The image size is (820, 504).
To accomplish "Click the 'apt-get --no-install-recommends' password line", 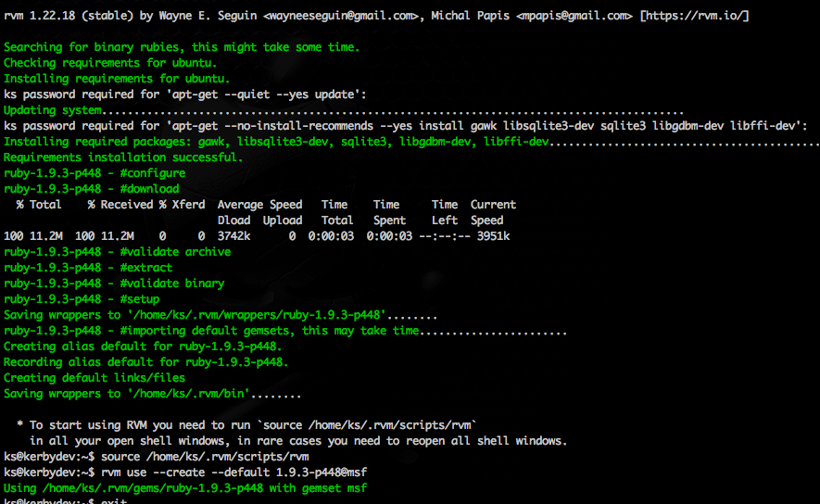I will pyautogui.click(x=405, y=126).
